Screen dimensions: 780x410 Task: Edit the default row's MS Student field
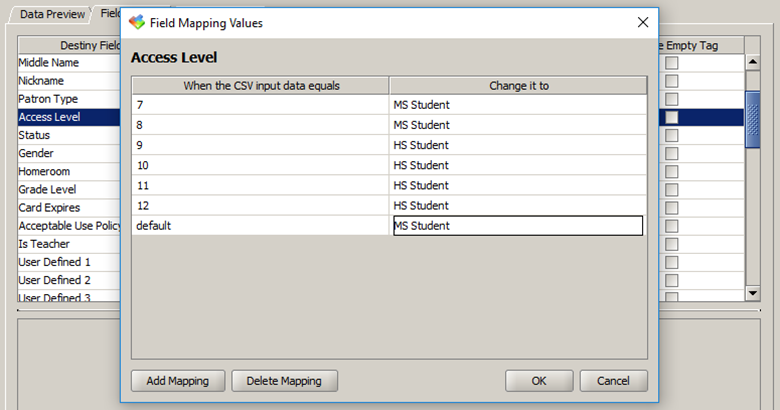[517, 226]
